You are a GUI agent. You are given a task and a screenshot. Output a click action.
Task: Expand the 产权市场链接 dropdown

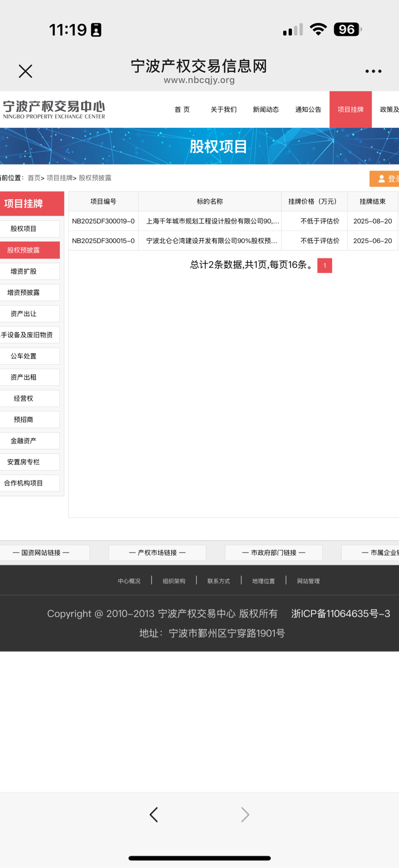[157, 553]
